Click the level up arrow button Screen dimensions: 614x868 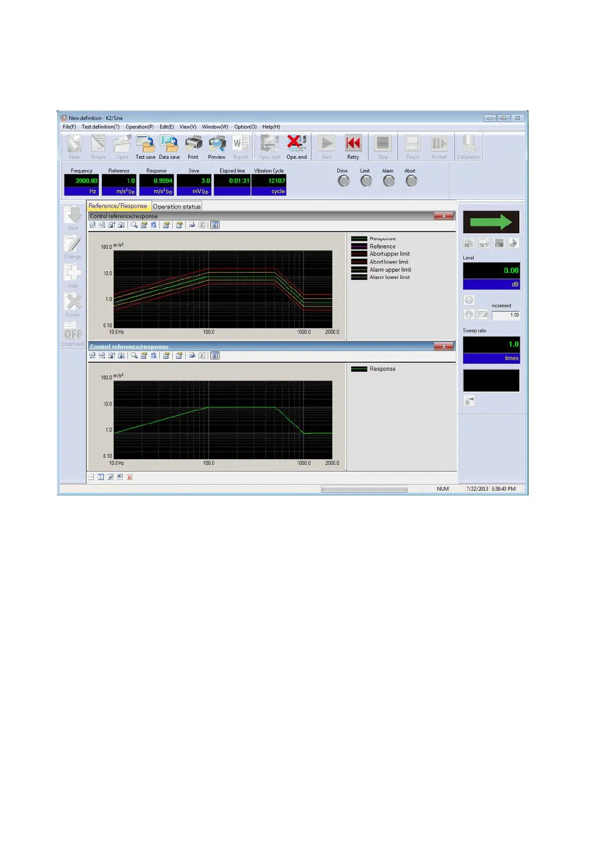click(x=469, y=300)
